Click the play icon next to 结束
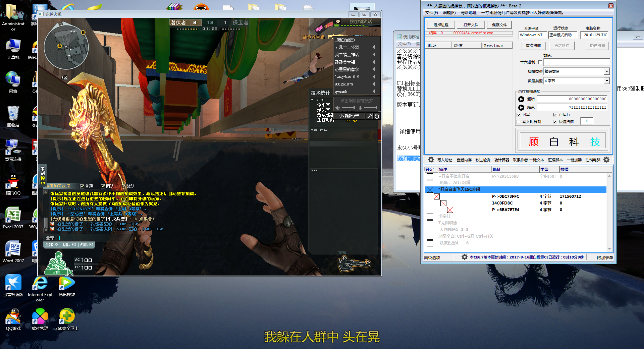The height and width of the screenshot is (349, 644). tap(521, 108)
